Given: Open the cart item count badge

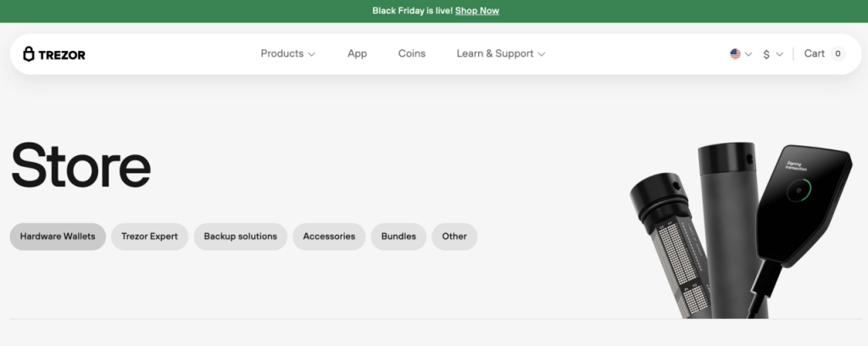Looking at the screenshot, I should point(837,53).
